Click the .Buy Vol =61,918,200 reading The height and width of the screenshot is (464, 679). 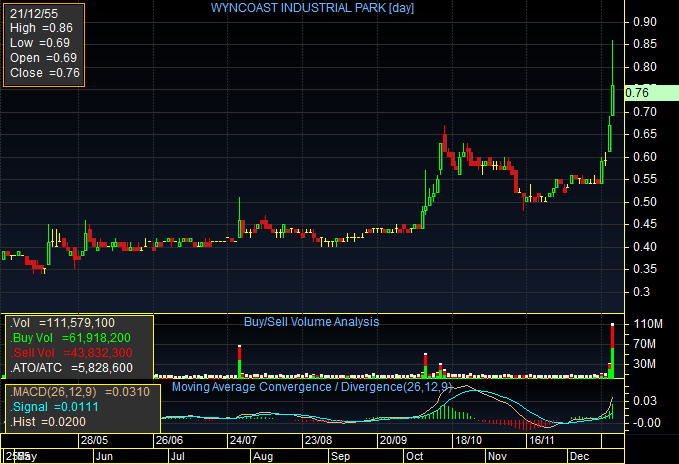(x=71, y=338)
